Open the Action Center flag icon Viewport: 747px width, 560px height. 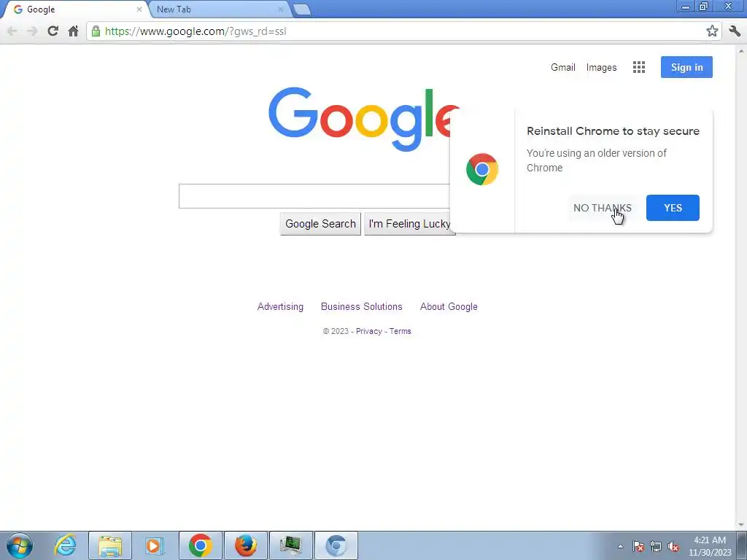(638, 547)
